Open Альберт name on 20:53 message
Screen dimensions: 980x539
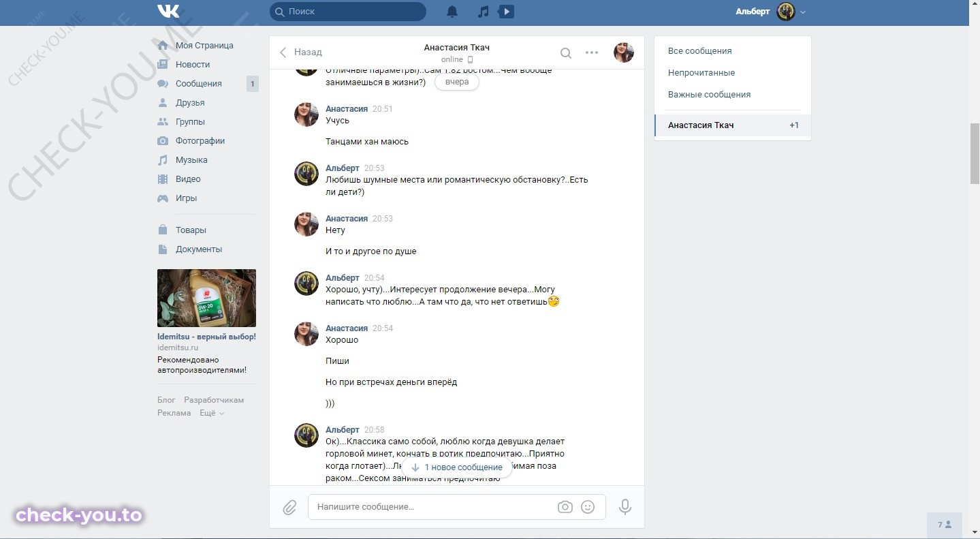click(343, 168)
